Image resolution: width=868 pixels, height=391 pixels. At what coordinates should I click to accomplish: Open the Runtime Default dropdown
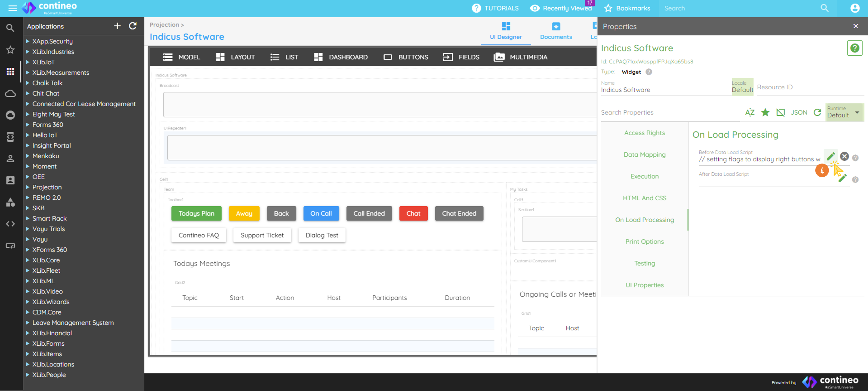(844, 112)
